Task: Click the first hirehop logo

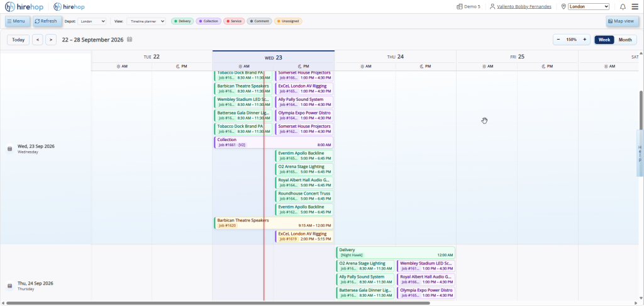Action: click(23, 6)
